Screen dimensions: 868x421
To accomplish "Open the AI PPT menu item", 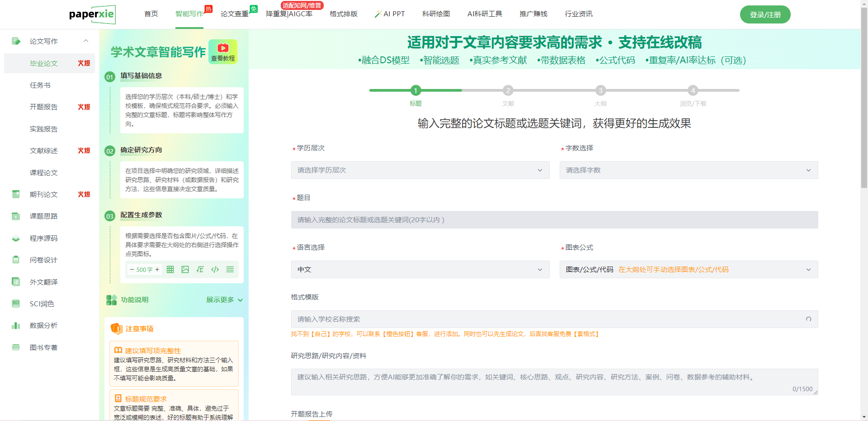I will (x=390, y=14).
